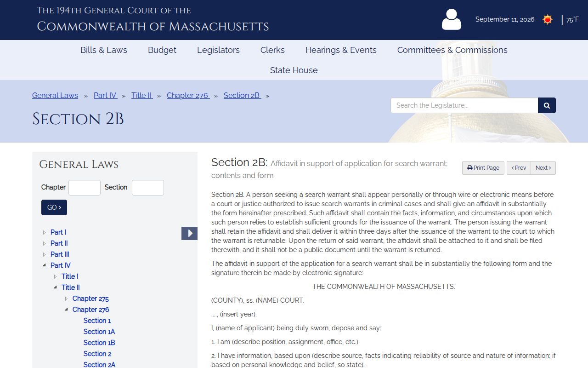This screenshot has height=368, width=588.
Task: Click the Part IV breadcrumb link
Action: click(106, 96)
